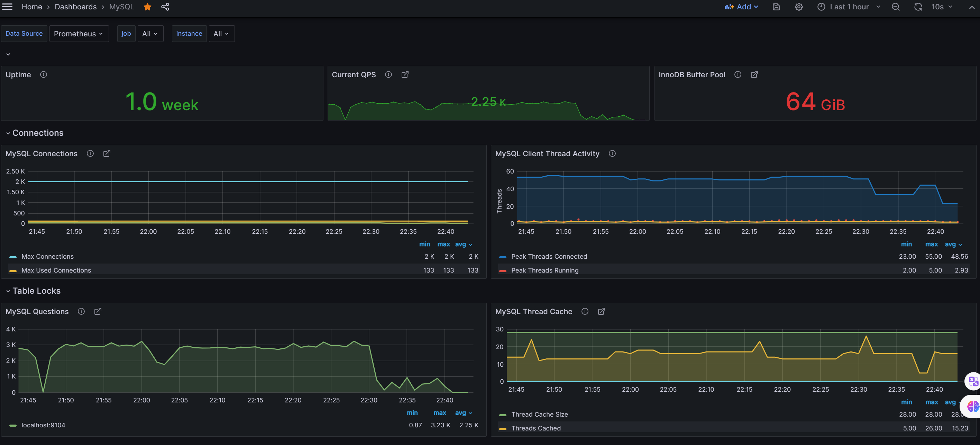This screenshot has height=445, width=980.
Task: Open the hamburger navigation menu
Action: click(x=7, y=7)
